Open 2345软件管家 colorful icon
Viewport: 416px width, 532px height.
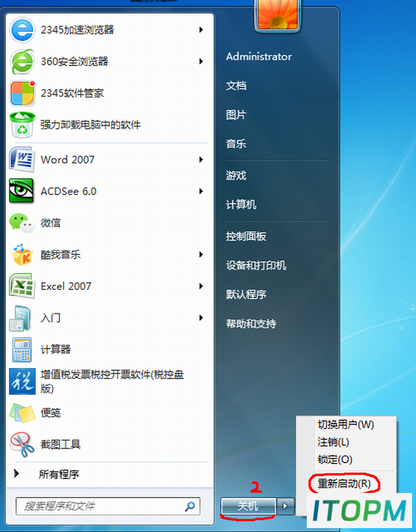tap(22, 93)
